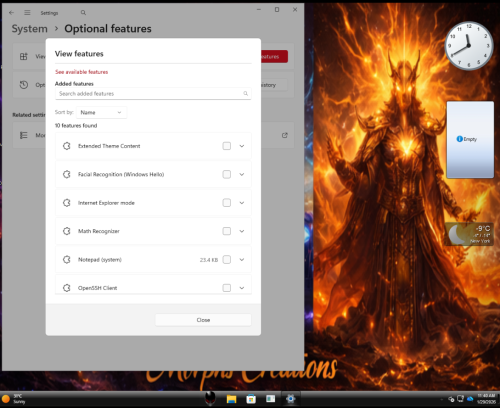Image resolution: width=500 pixels, height=408 pixels.
Task: Open Microsoft Store from the taskbar
Action: click(251, 399)
